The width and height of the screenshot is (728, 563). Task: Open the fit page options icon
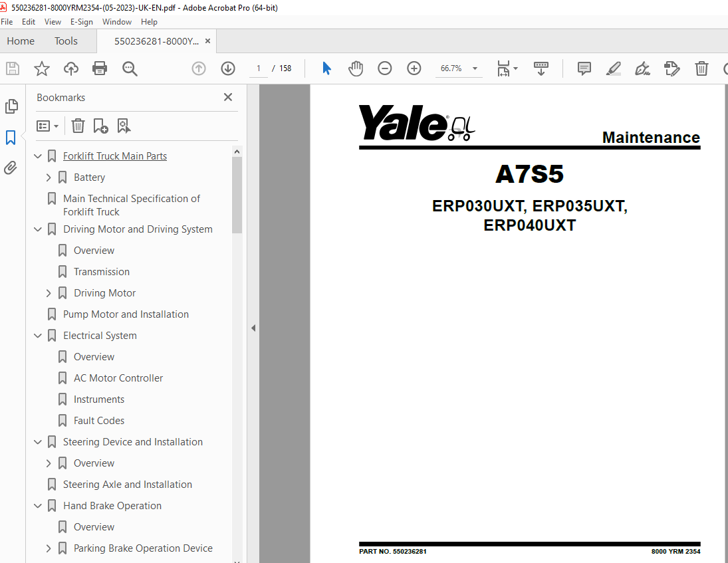(507, 68)
